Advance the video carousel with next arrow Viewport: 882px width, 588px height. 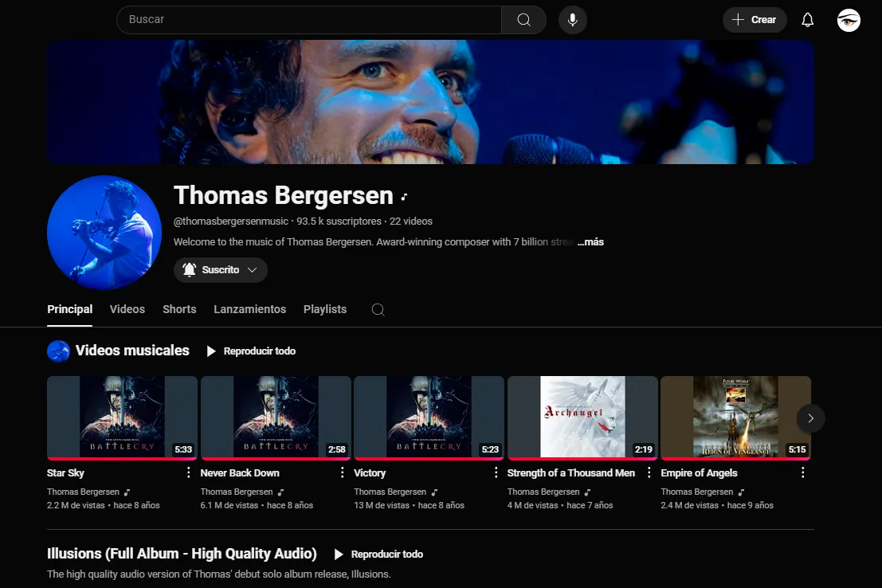click(x=810, y=418)
